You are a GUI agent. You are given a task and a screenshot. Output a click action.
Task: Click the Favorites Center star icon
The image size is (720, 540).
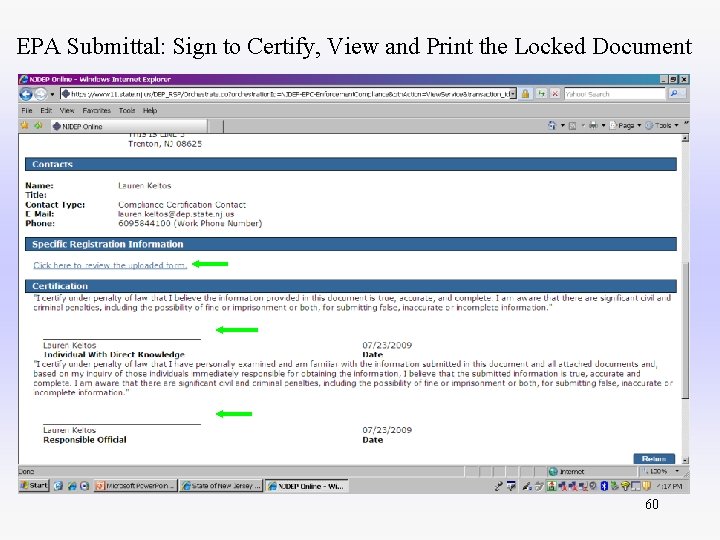25,125
